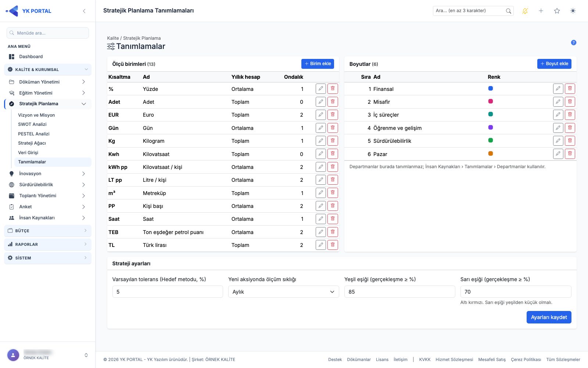
Task: Edit the Euro unit row
Action: 321,115
